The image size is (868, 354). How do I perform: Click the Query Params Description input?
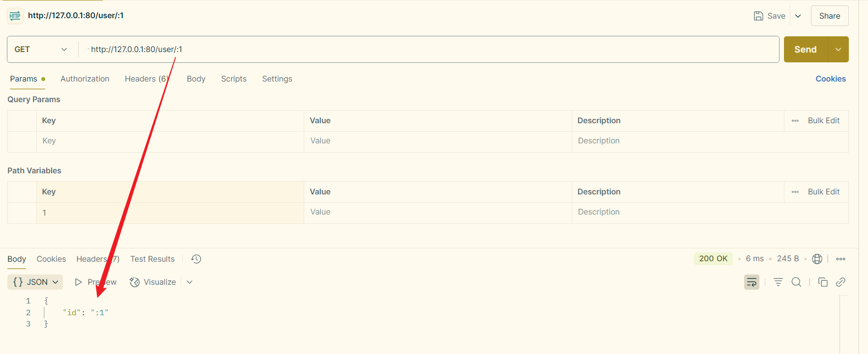pyautogui.click(x=710, y=141)
